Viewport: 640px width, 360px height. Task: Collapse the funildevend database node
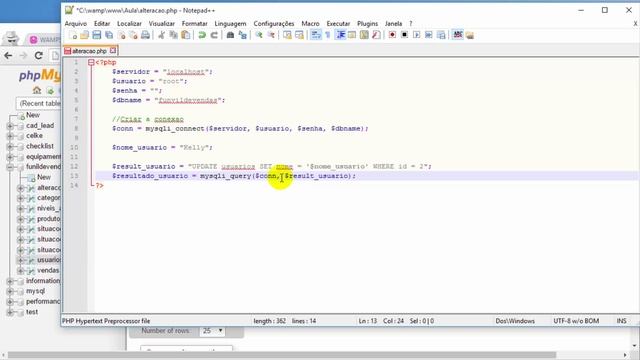click(10, 167)
